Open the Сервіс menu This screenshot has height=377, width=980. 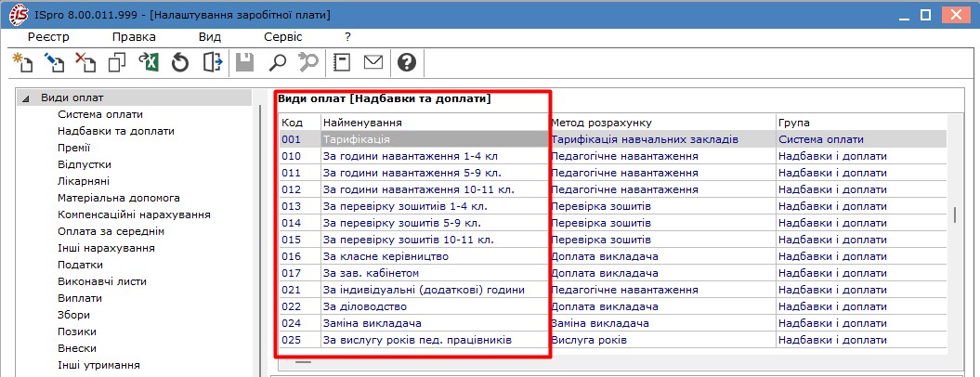pos(283,37)
